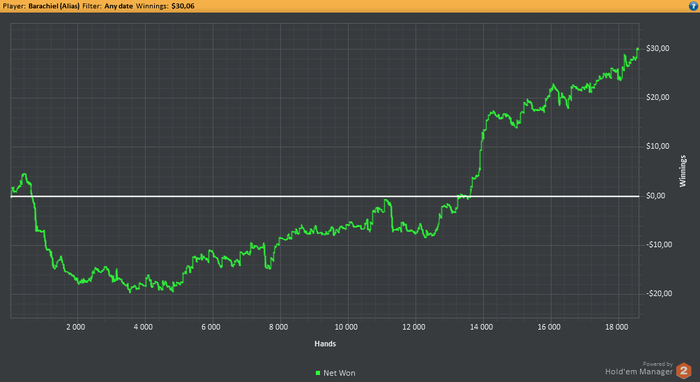Click the $20,00 winnings axis label
700x382 pixels.
tap(658, 97)
